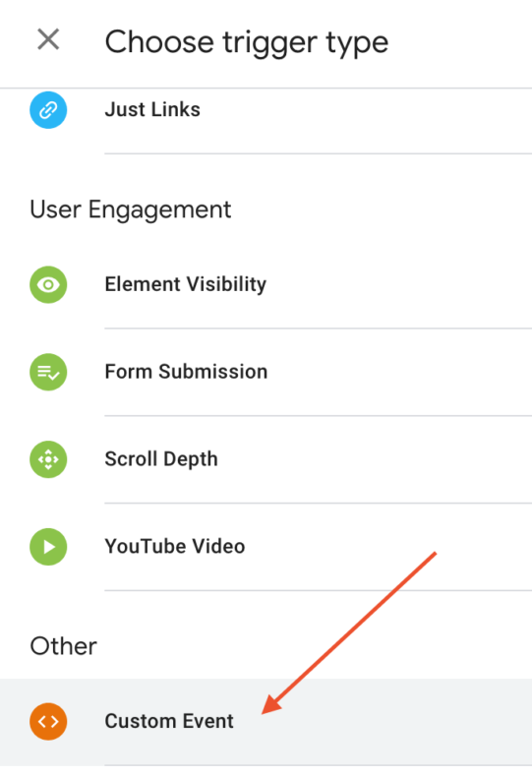Select the Custom Event trigger label
Image resolution: width=532 pixels, height=777 pixels.
(x=169, y=721)
